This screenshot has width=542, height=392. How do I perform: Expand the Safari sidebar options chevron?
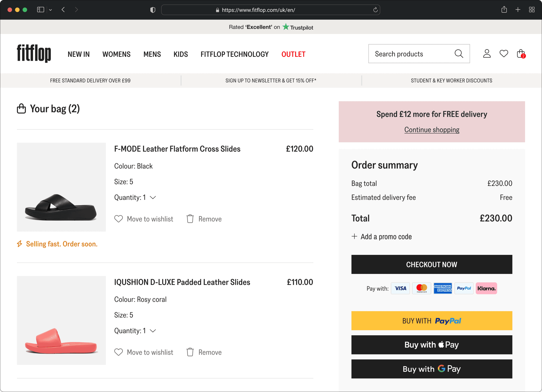pyautogui.click(x=50, y=10)
